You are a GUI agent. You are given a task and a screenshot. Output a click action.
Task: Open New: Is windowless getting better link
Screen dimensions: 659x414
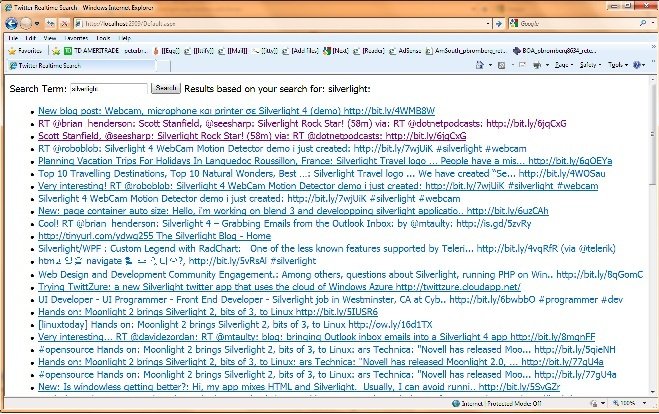(x=299, y=387)
